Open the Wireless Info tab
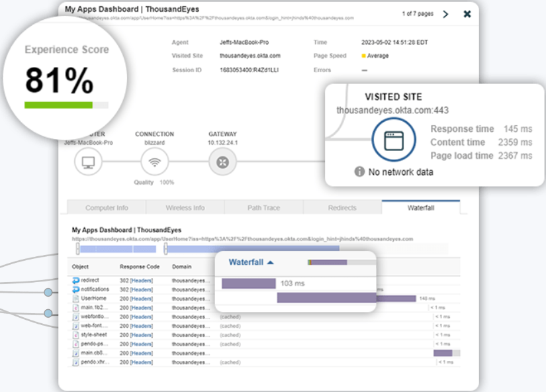The image size is (546, 392). click(x=185, y=208)
